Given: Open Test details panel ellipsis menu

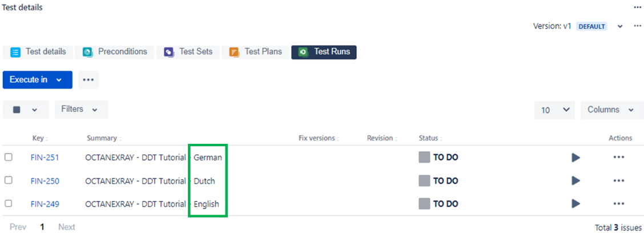Looking at the screenshot, I should coord(637,7).
